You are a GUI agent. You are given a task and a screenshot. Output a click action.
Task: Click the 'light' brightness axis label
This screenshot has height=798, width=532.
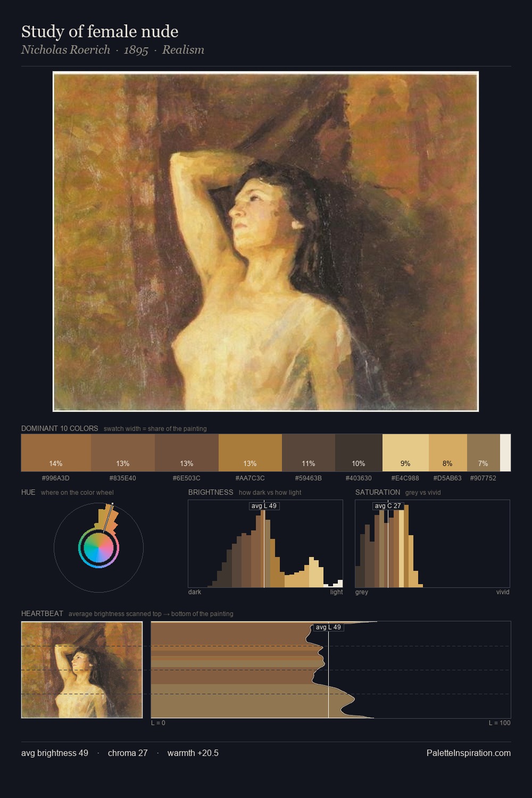pyautogui.click(x=337, y=592)
